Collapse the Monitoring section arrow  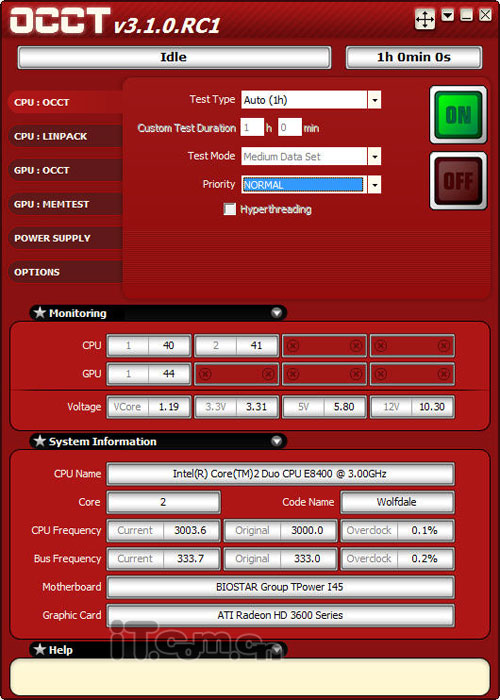pyautogui.click(x=277, y=313)
